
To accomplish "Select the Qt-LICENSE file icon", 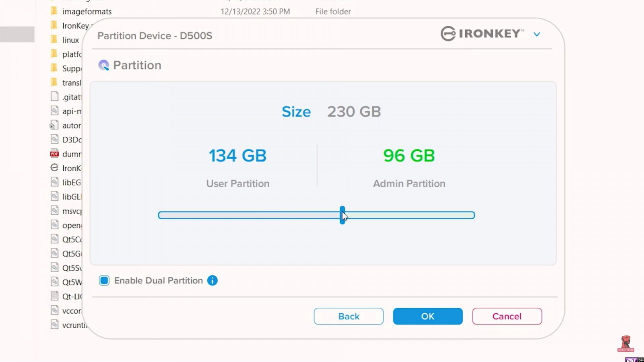I will tap(54, 296).
